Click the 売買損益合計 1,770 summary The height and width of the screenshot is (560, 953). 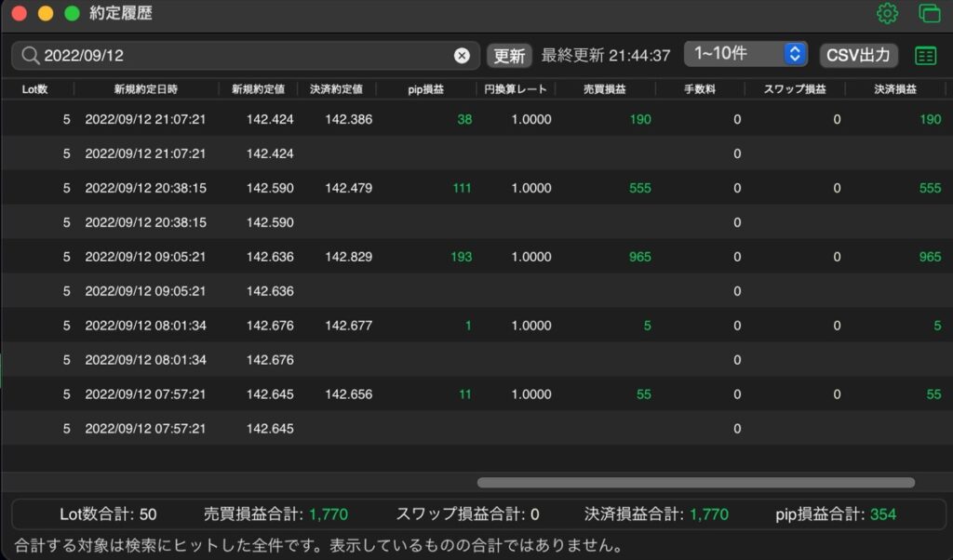click(x=275, y=514)
